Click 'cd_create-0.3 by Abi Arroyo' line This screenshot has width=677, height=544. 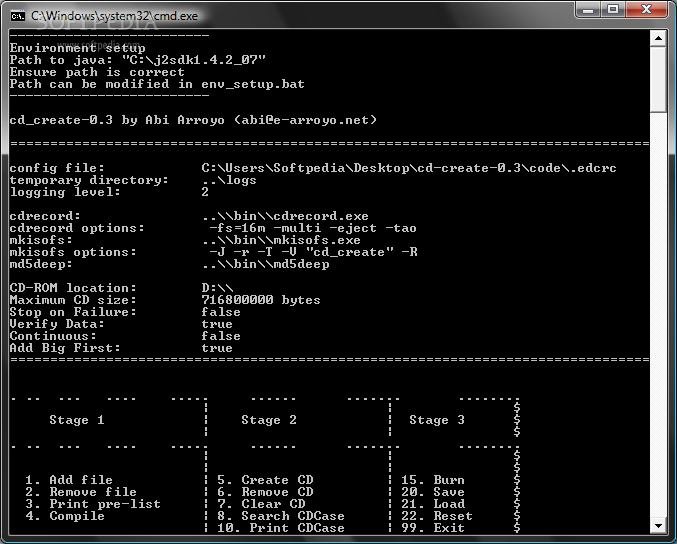(193, 120)
